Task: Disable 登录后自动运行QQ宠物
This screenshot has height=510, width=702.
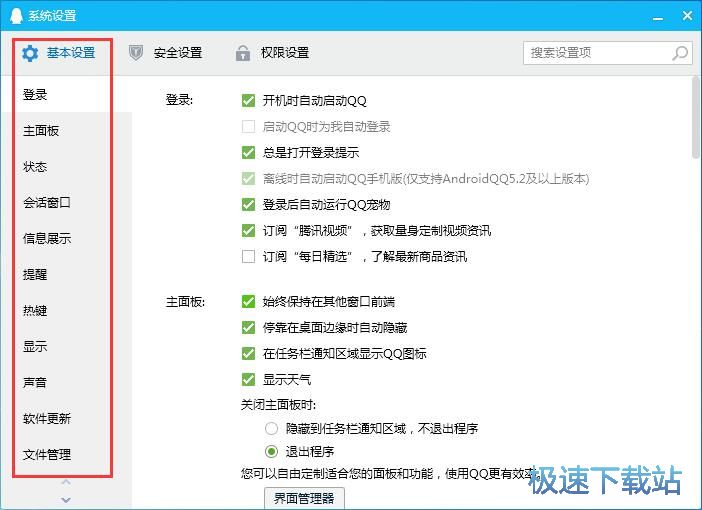Action: [248, 205]
